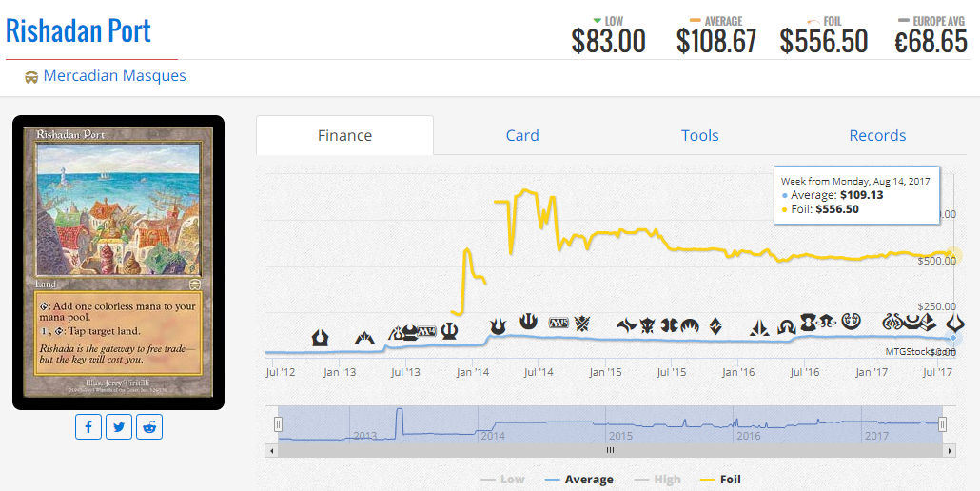The image size is (980, 491).
Task: Share card on Twitter
Action: [x=119, y=426]
